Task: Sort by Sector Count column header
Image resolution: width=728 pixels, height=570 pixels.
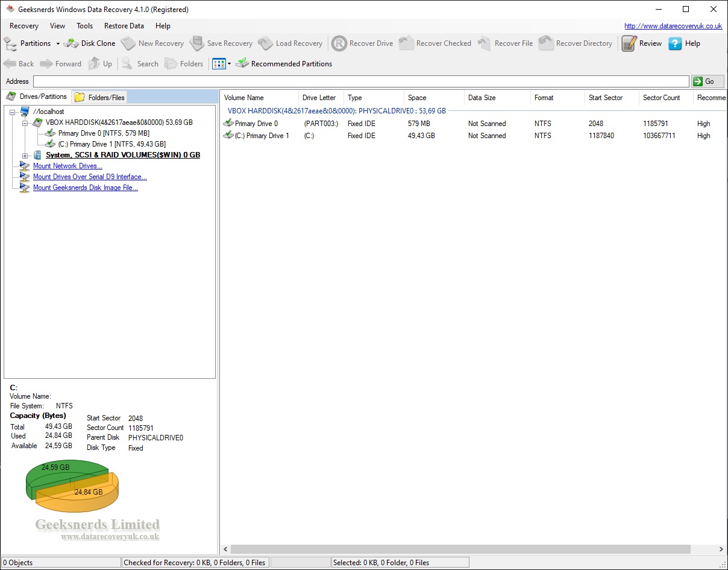Action: click(666, 98)
